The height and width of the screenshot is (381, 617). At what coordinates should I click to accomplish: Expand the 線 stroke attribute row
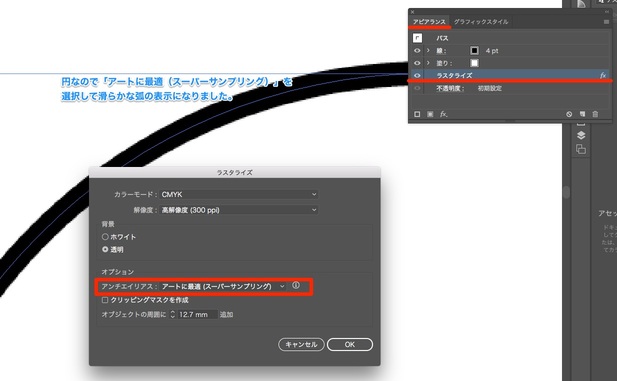click(x=428, y=51)
